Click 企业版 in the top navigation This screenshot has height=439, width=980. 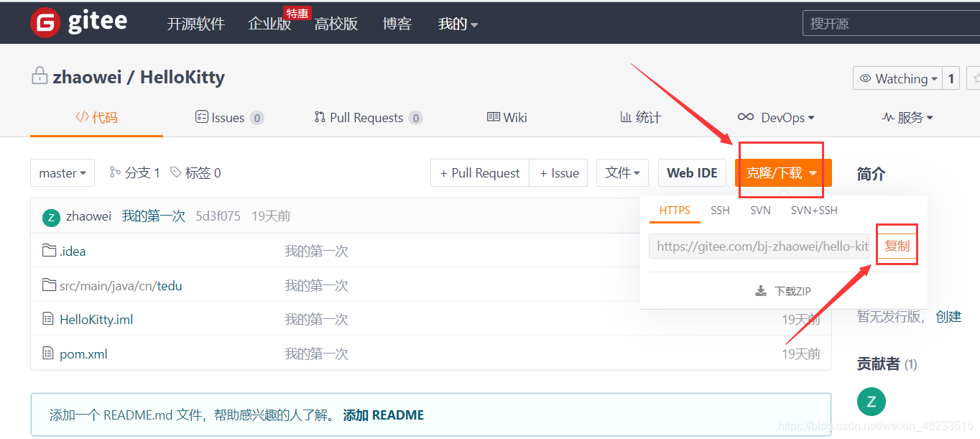coord(269,24)
